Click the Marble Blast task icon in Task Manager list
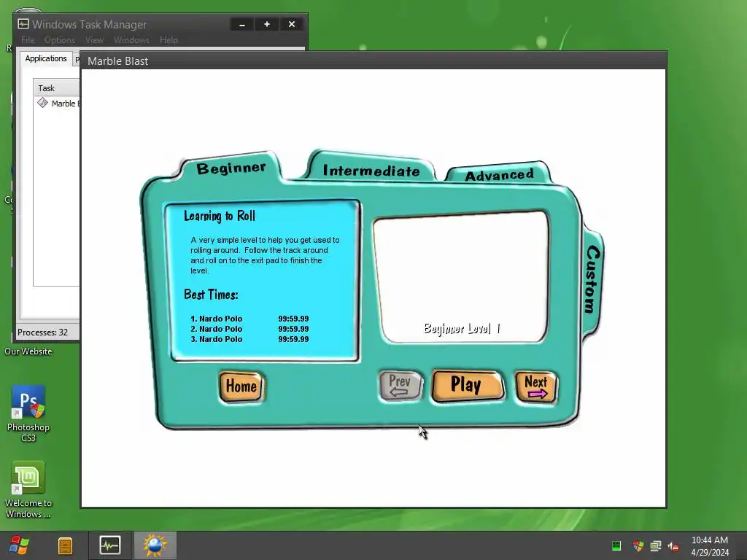The height and width of the screenshot is (560, 747). click(43, 103)
